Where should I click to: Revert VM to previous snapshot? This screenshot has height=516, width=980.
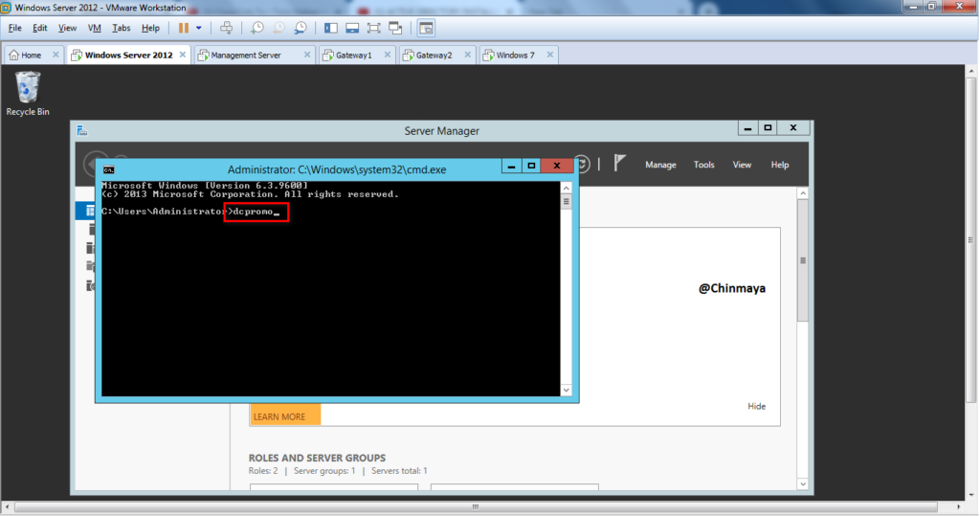click(x=278, y=28)
